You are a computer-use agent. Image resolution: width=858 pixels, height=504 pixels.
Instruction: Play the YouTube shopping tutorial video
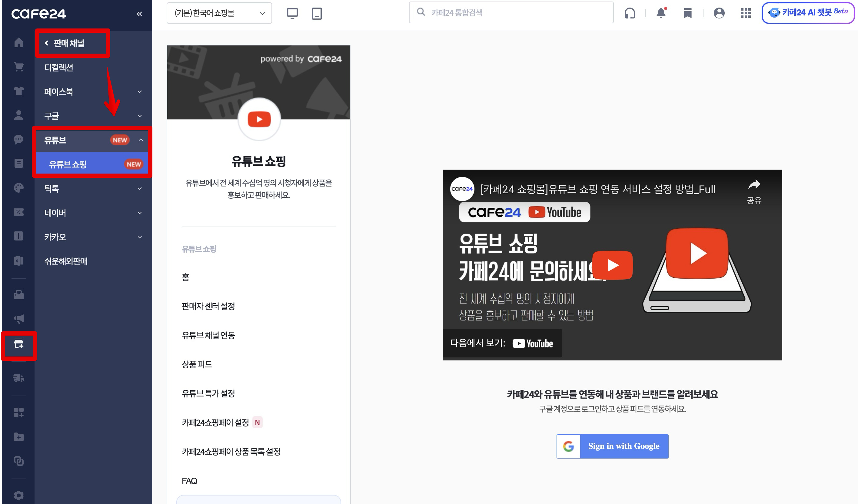click(612, 265)
